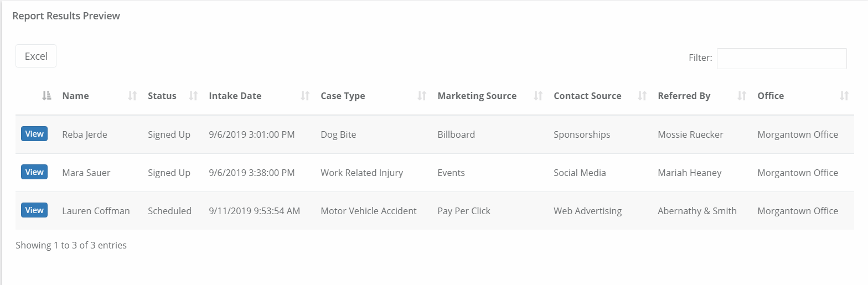Focus the Filter text field
Viewport: 868px width, 285px height.
pyautogui.click(x=782, y=59)
